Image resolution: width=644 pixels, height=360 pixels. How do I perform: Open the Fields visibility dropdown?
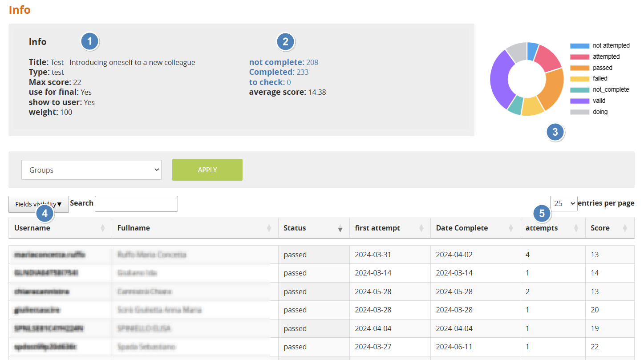[38, 204]
